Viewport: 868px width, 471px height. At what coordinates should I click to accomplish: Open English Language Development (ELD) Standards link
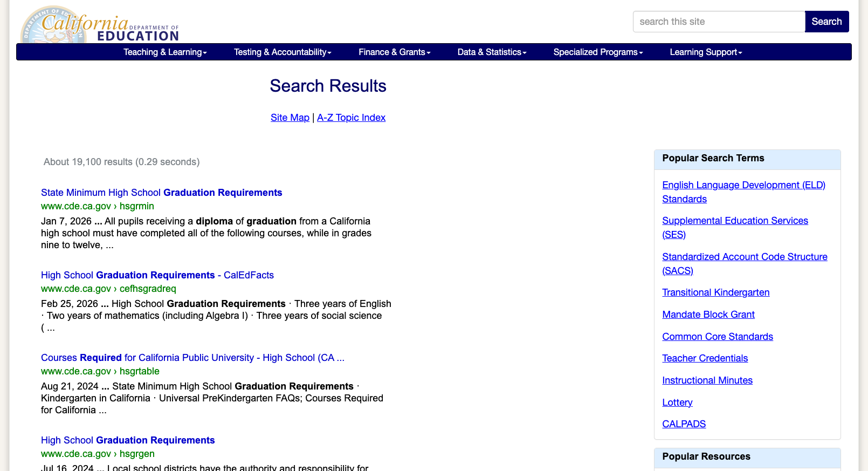coord(743,192)
